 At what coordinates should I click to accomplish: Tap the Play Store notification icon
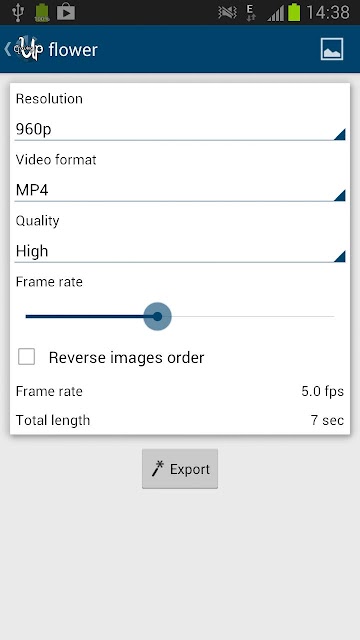(66, 12)
